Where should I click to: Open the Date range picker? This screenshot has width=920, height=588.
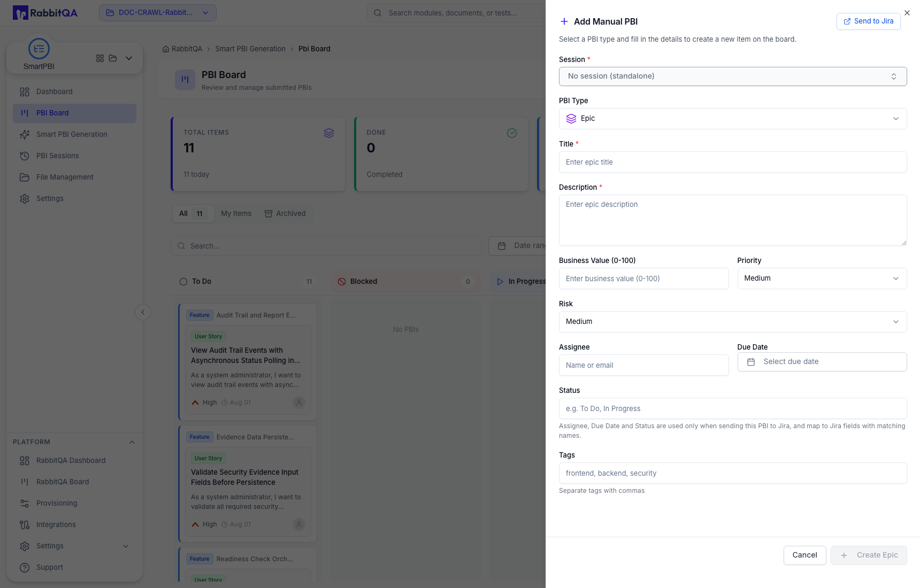517,246
